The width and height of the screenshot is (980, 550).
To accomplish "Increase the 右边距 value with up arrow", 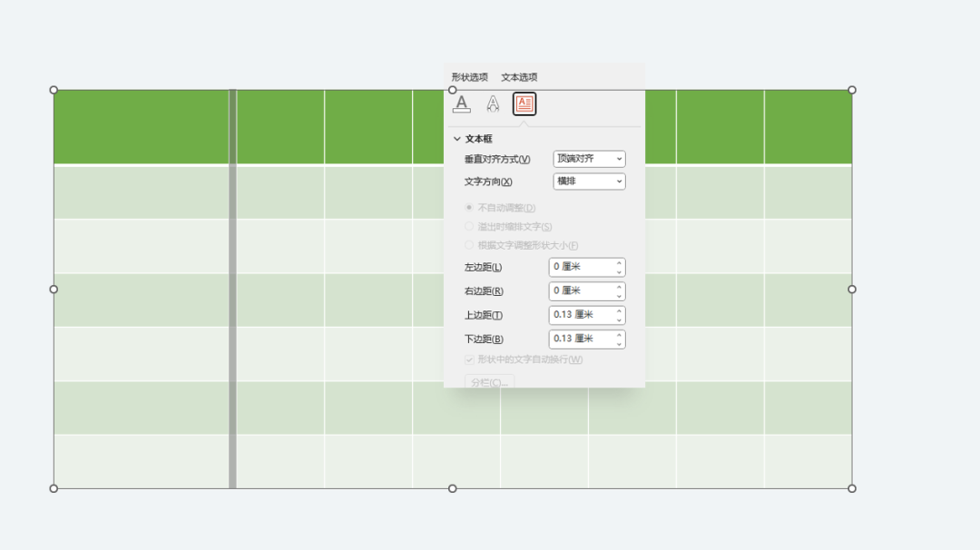I will tap(619, 287).
